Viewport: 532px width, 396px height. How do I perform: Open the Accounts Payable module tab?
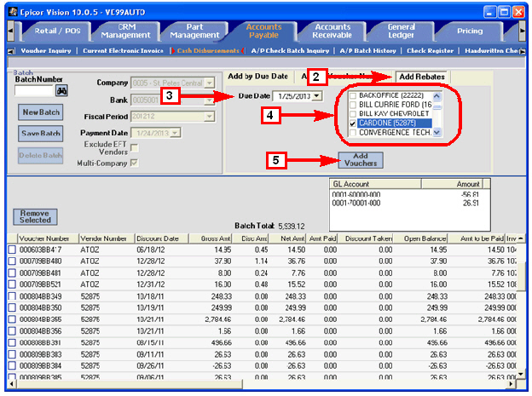[x=263, y=31]
